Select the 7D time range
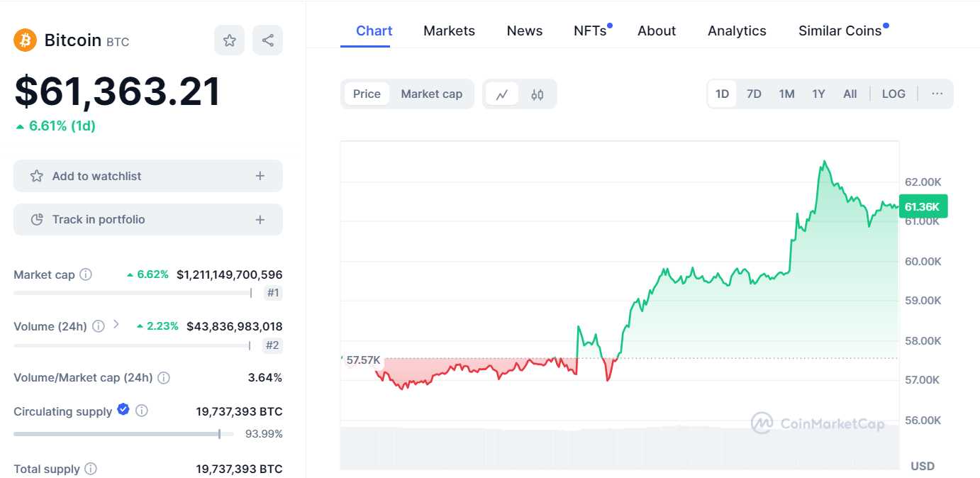The width and height of the screenshot is (980, 478). click(x=754, y=94)
